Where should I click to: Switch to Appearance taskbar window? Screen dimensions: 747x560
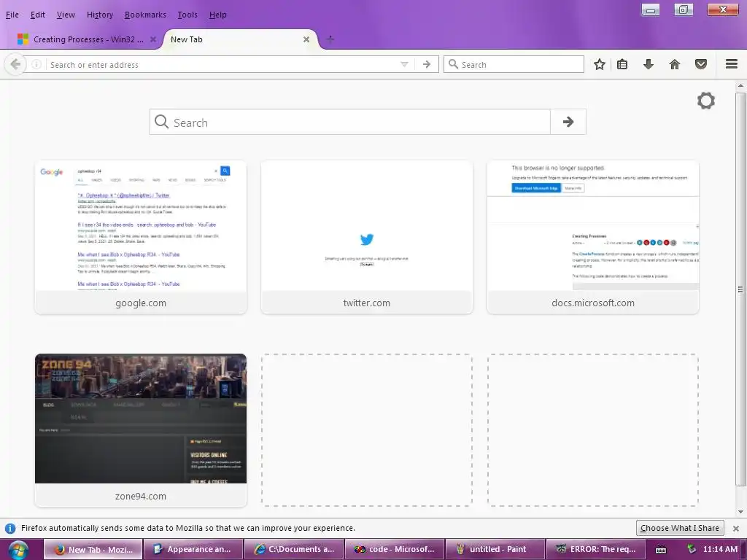point(193,549)
